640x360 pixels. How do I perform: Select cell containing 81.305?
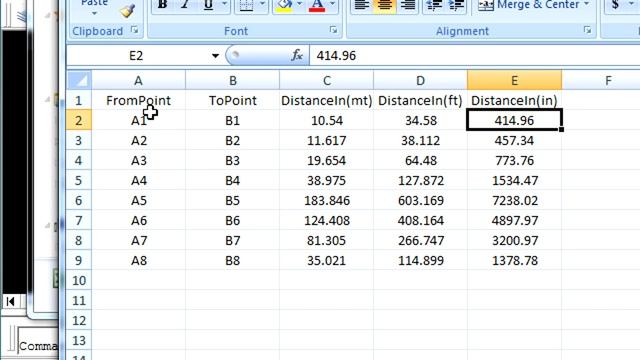(x=327, y=240)
